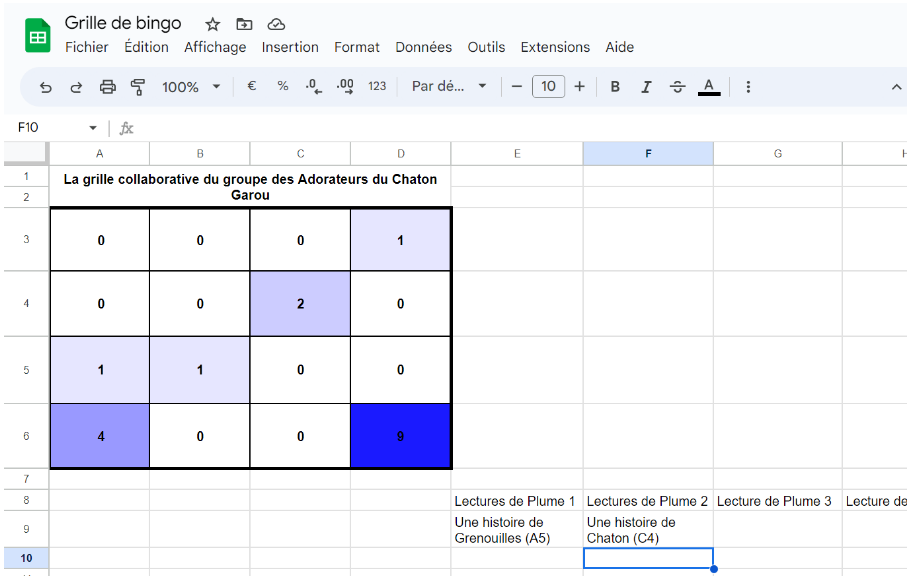The width and height of the screenshot is (912, 576).
Task: Collapse the menus with the chevron arrow
Action: coord(896,87)
